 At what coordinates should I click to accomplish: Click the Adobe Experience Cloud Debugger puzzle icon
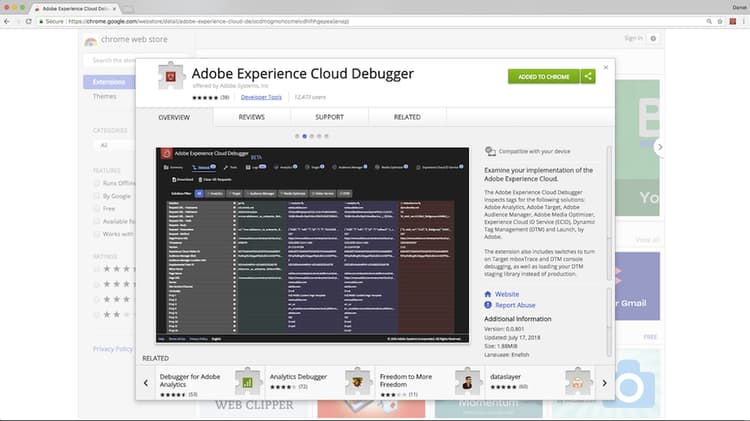pyautogui.click(x=171, y=76)
